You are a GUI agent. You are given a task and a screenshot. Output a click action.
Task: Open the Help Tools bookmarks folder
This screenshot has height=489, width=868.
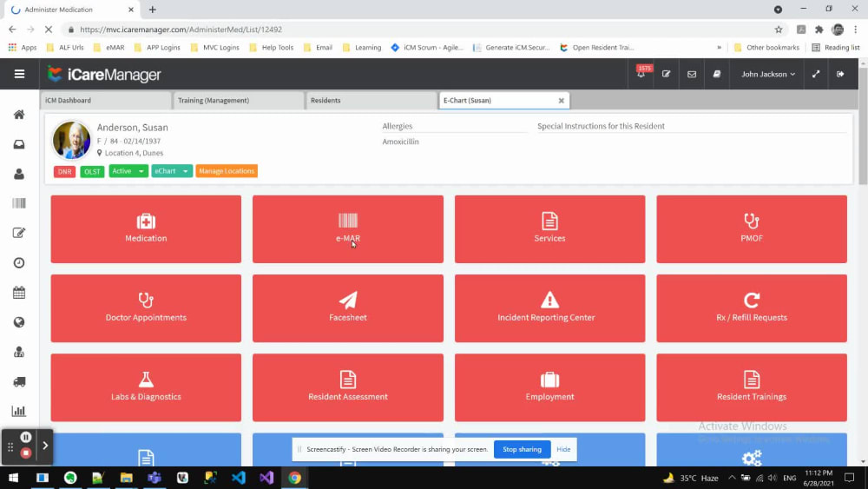[272, 48]
